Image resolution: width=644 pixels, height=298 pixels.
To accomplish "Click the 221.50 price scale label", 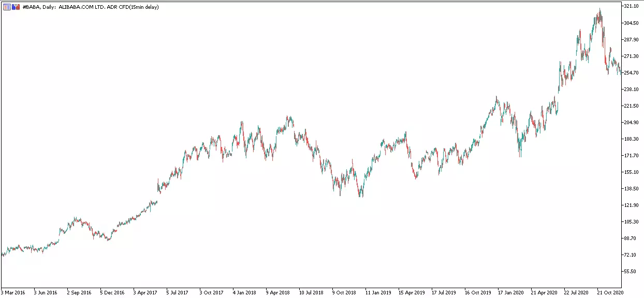I will (631, 106).
